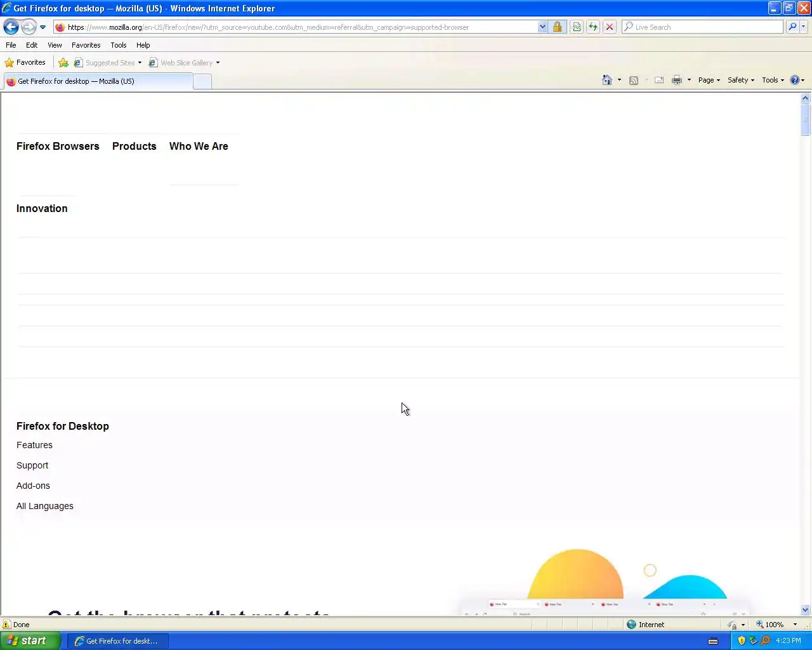Open Suggested Sites dropdown
This screenshot has height=650, width=812.
[x=108, y=63]
